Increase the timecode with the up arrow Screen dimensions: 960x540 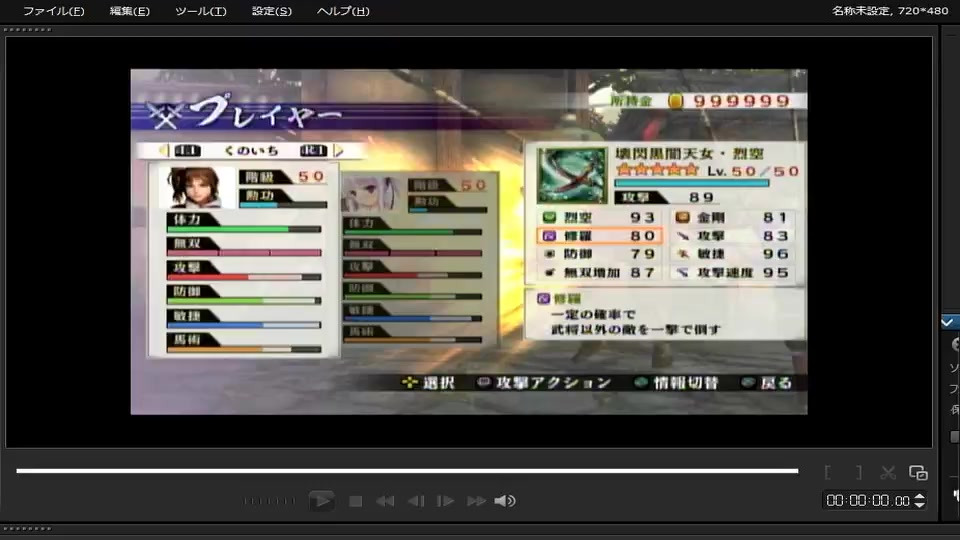(919, 497)
